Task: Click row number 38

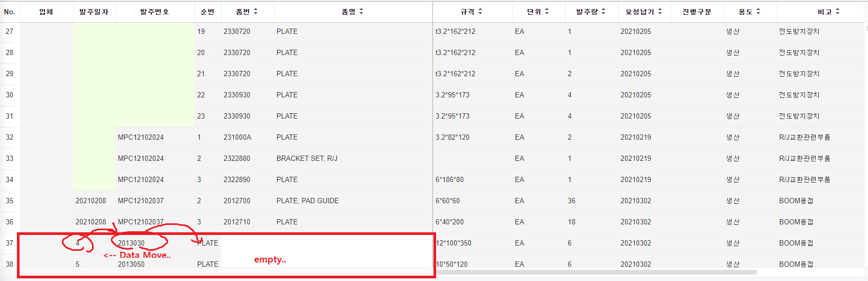Action: tap(10, 264)
